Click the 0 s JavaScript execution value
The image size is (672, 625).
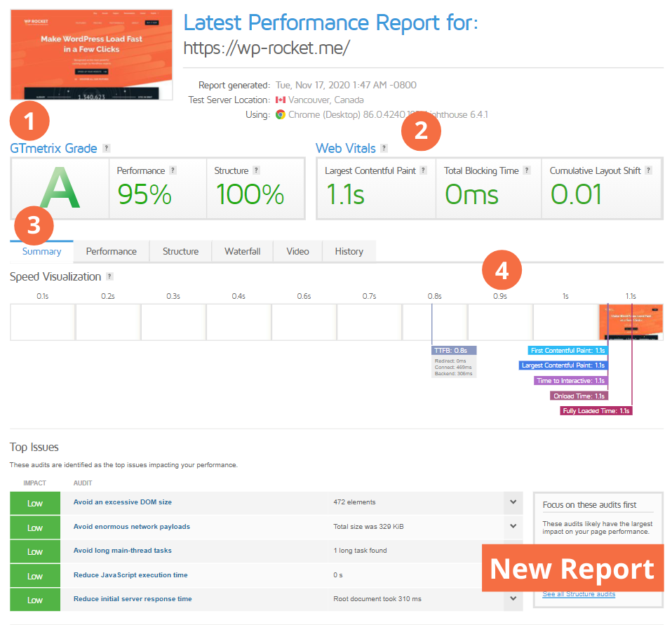338,575
